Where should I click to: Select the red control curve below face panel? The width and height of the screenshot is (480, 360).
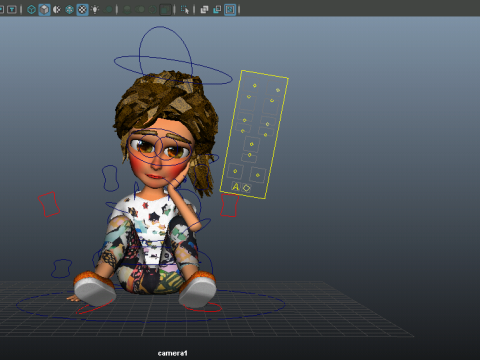tap(229, 206)
